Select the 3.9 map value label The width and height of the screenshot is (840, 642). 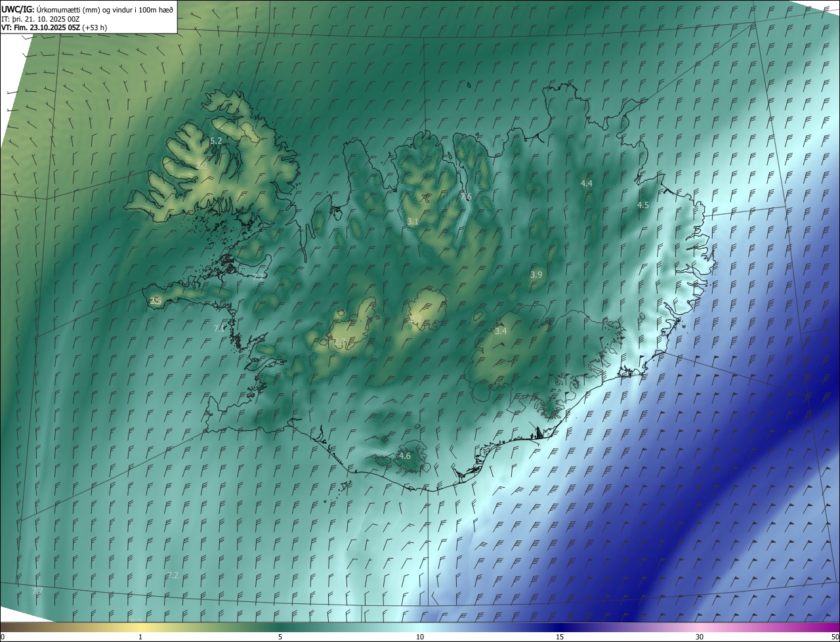coord(536,275)
